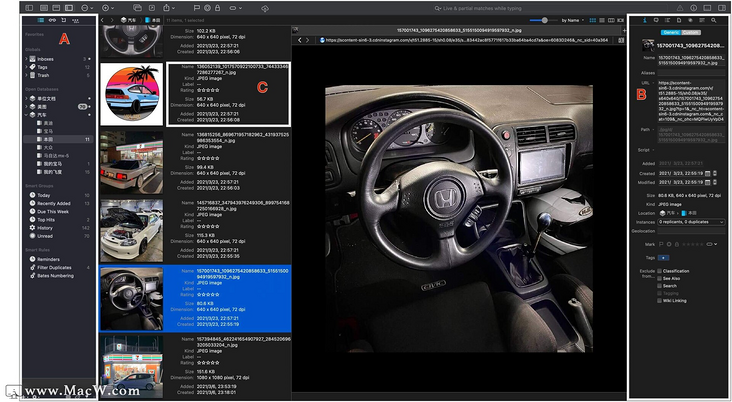The image size is (732, 402).
Task: Enable Exclude from Classification checkbox
Action: pyautogui.click(x=659, y=271)
